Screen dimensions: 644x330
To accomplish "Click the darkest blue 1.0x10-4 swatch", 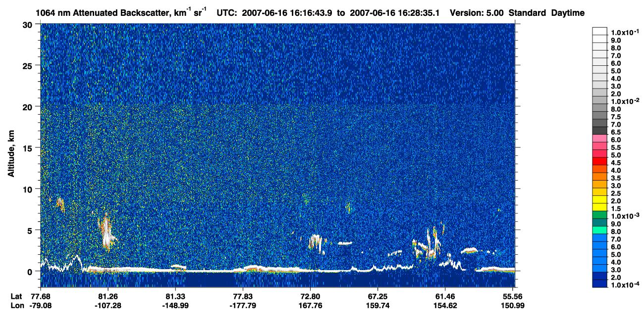I will point(600,283).
